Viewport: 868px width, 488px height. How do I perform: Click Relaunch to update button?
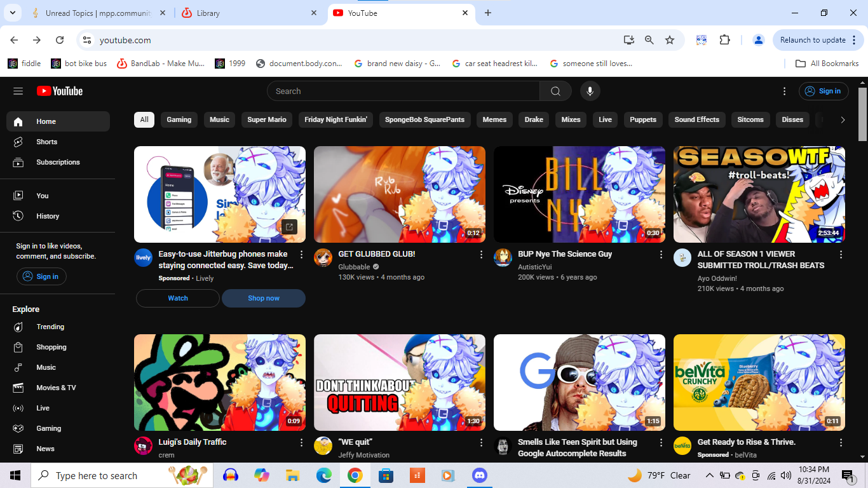pos(818,39)
